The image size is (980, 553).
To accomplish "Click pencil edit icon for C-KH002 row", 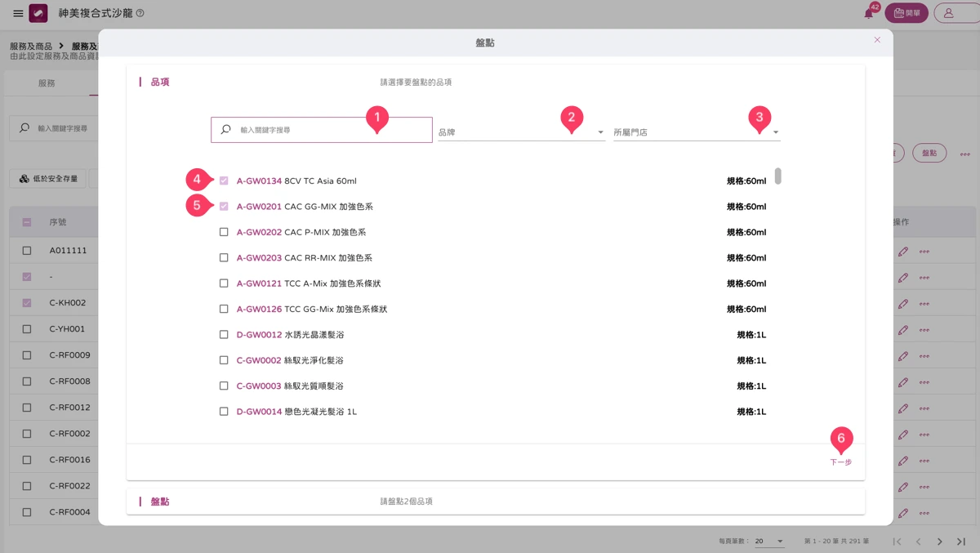I will pyautogui.click(x=902, y=303).
